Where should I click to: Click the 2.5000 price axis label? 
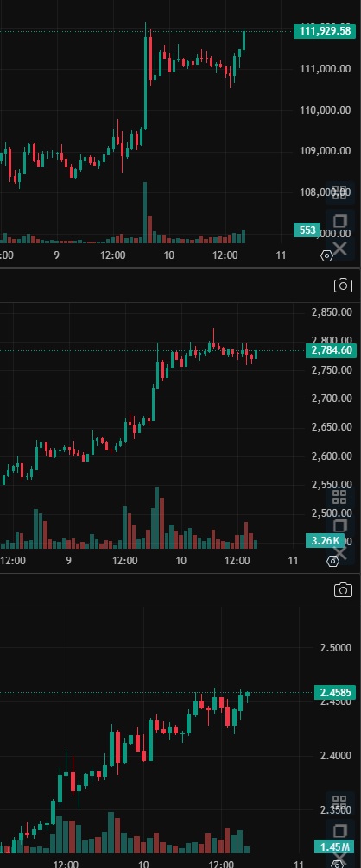point(336,648)
